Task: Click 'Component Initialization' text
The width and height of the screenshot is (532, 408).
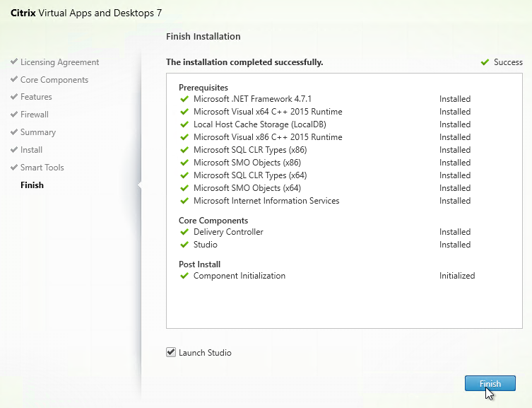Action: tap(240, 276)
